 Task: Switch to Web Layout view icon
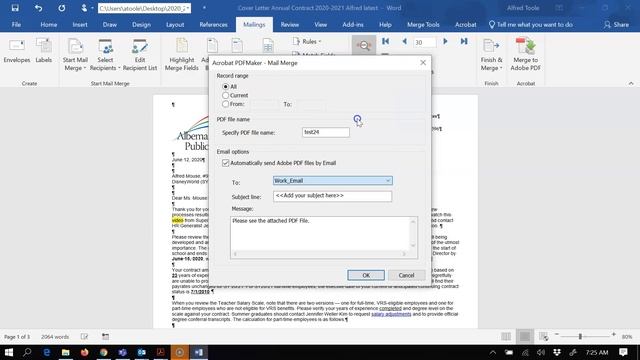[543, 337]
